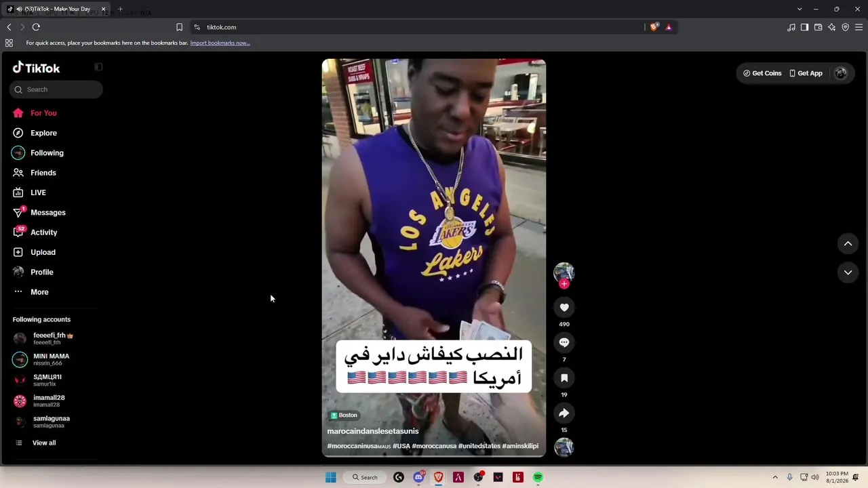The width and height of the screenshot is (868, 488).
Task: Select the TikTok - Make Your Day tab
Action: click(58, 9)
